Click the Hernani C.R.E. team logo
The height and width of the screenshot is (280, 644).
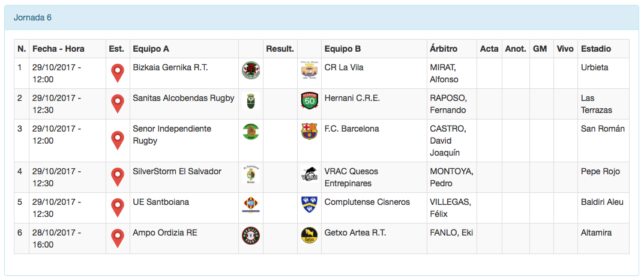point(309,101)
